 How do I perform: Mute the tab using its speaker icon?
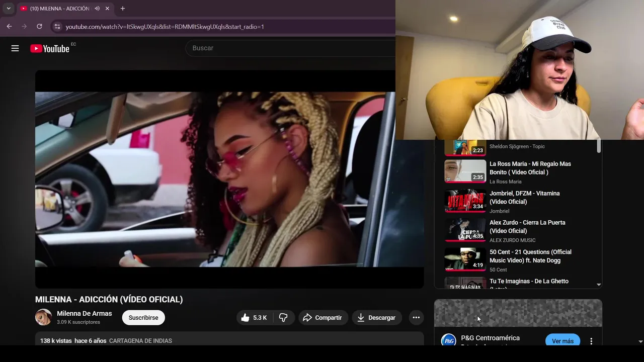97,9
